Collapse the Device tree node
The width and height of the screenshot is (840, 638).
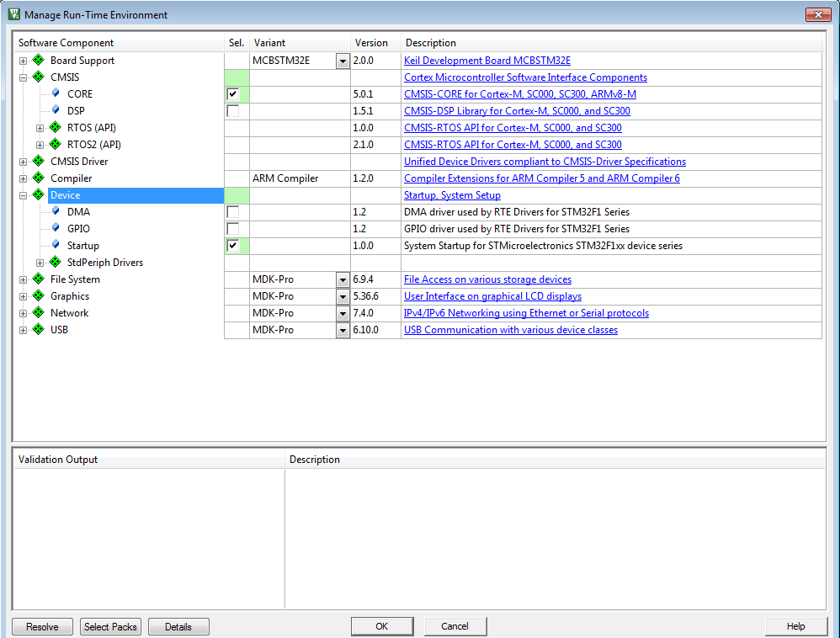click(x=23, y=195)
